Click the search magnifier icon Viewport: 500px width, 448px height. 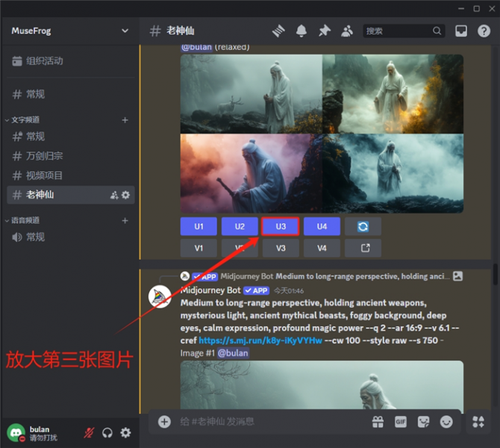coord(437,31)
